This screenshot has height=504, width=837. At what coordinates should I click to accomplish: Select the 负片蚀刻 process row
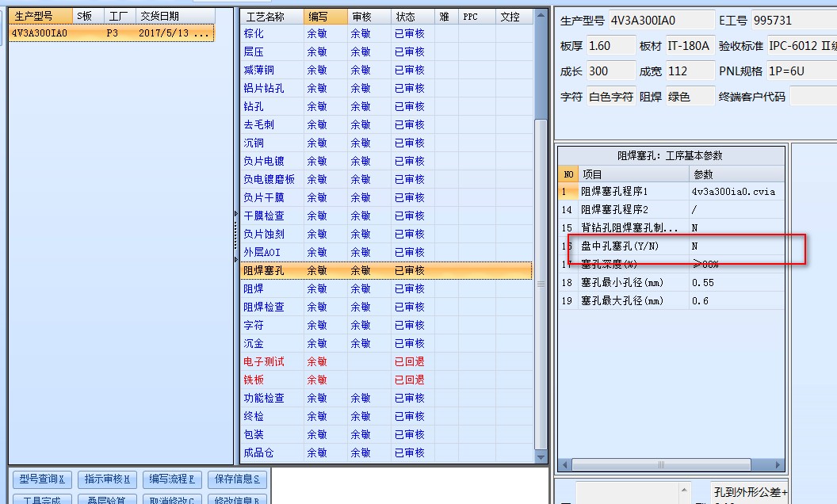(x=387, y=234)
